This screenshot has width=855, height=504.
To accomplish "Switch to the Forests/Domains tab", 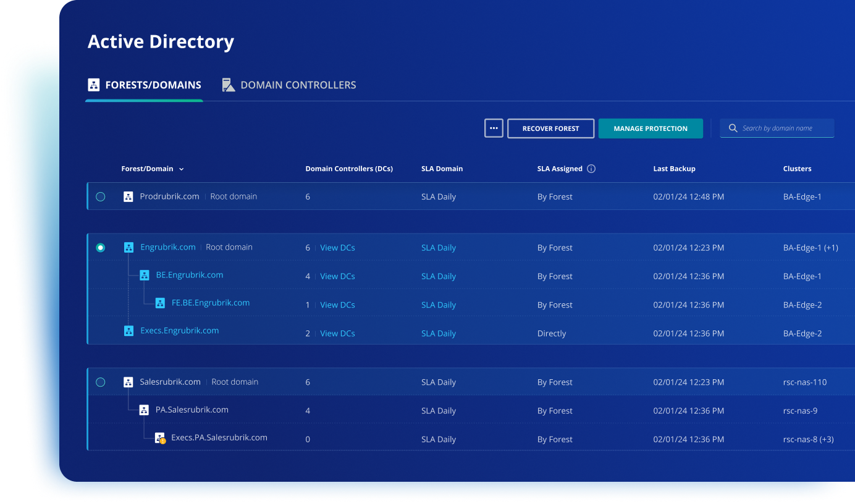I will 145,85.
